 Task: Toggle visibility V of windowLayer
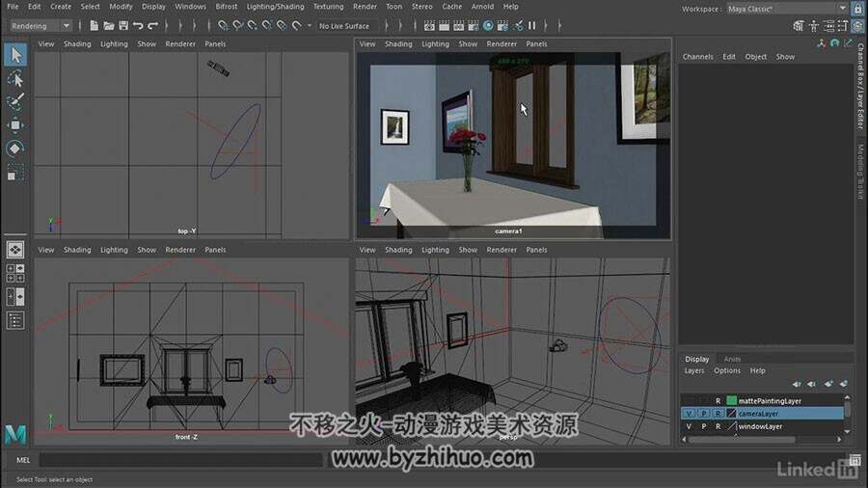coord(689,426)
